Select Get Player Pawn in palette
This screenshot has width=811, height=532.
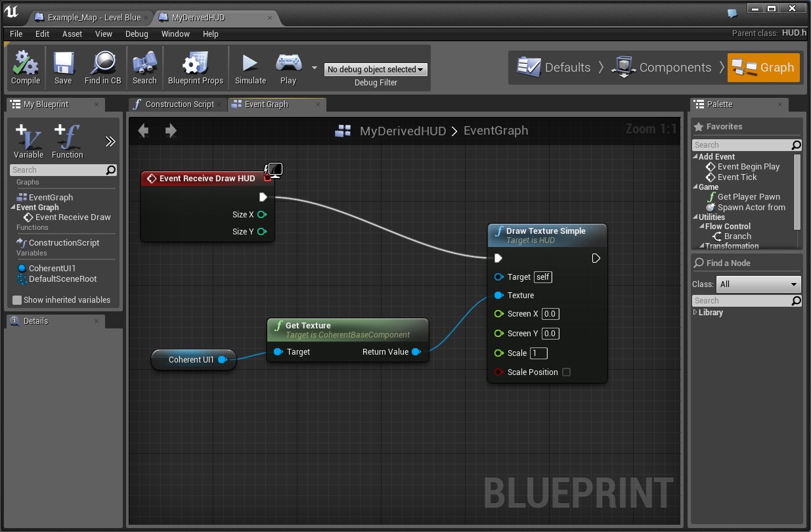(x=743, y=197)
